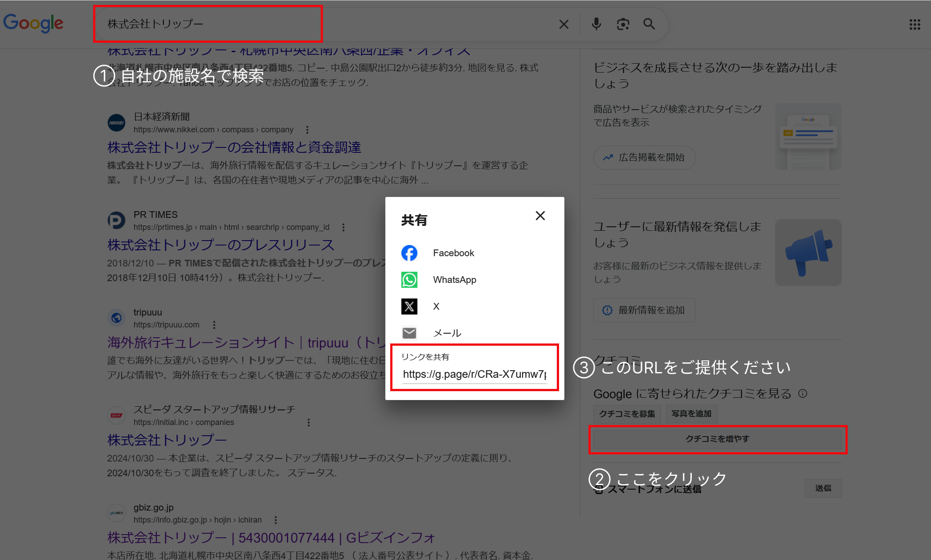Screen dimensions: 931x560
Task: Share via the Facebook icon
Action: [409, 253]
